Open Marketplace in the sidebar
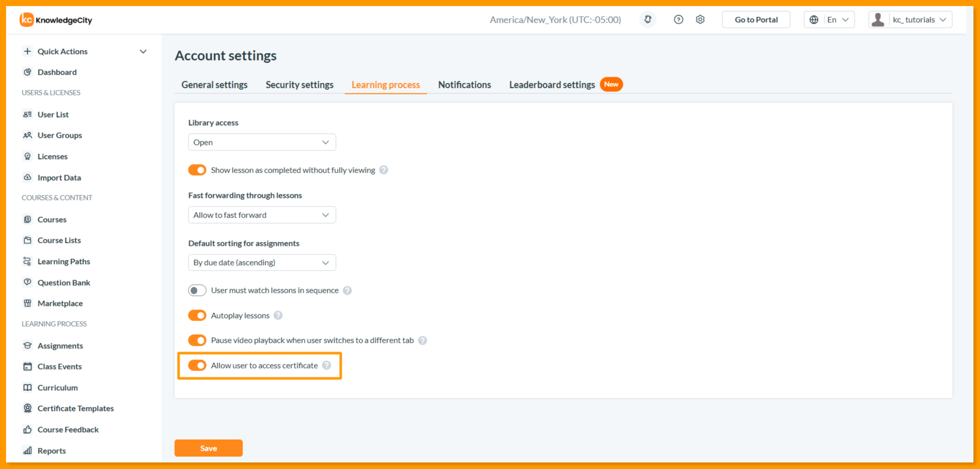The image size is (980, 469). pyautogui.click(x=60, y=303)
